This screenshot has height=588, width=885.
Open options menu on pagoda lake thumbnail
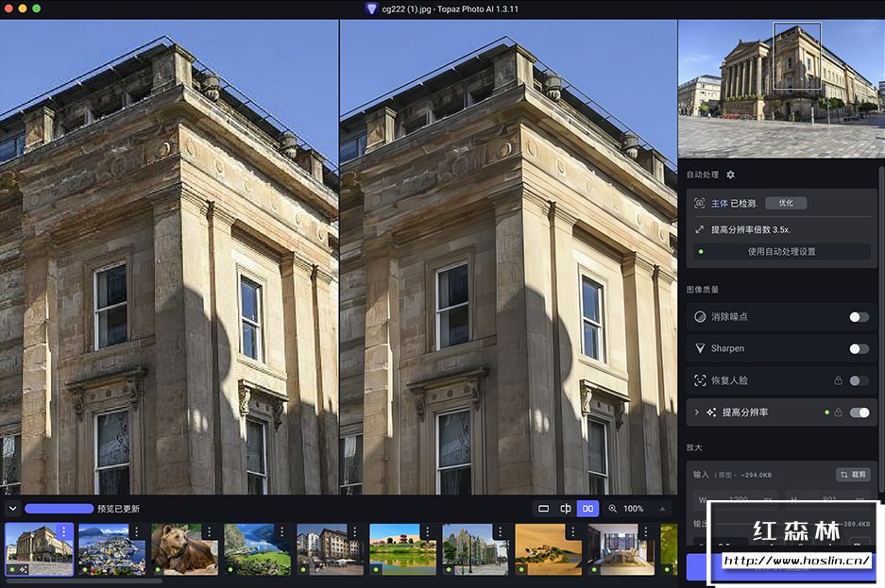coord(428,531)
